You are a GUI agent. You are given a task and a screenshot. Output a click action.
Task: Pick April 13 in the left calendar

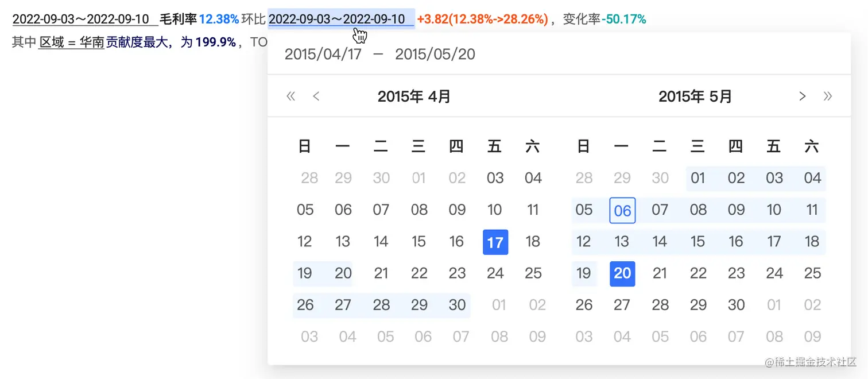343,242
